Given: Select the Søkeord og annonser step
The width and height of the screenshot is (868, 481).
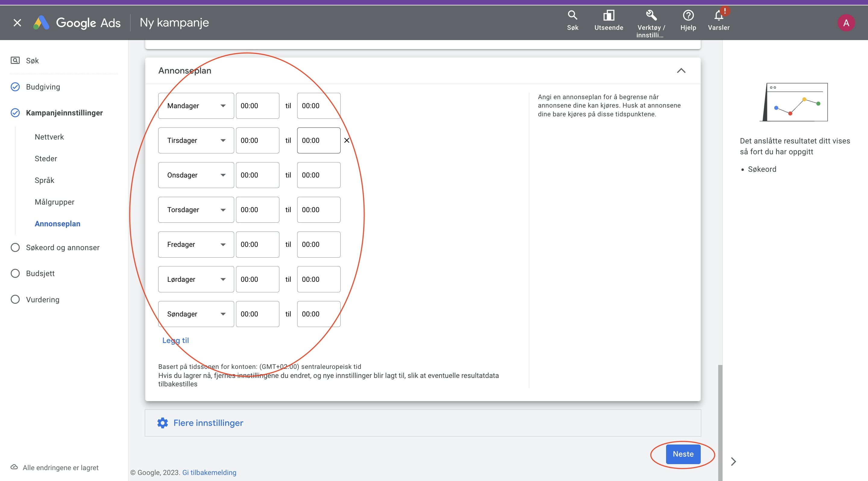Looking at the screenshot, I should (62, 247).
